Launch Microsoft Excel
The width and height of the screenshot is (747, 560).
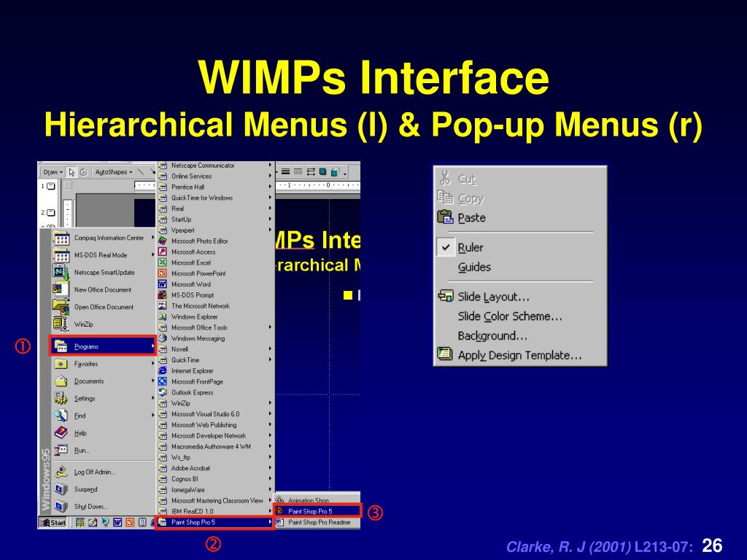point(215,262)
